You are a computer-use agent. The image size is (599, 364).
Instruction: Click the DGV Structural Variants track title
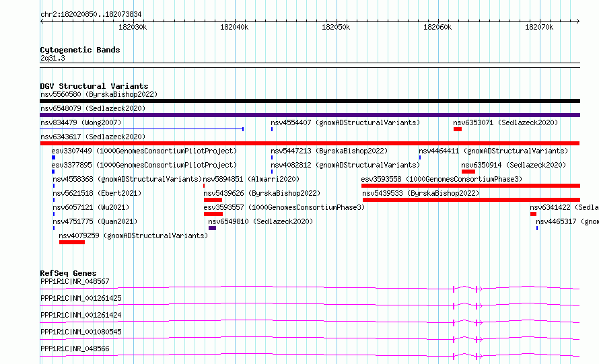[94, 86]
